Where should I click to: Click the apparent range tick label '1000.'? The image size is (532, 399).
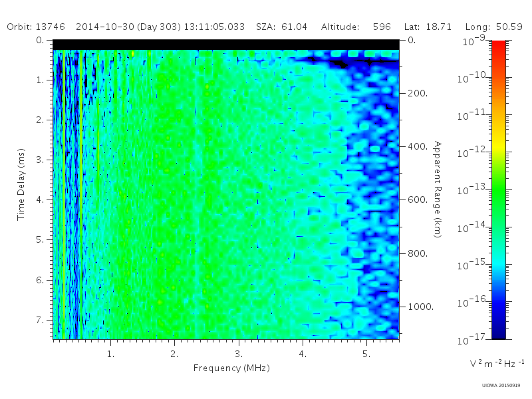[x=420, y=307]
